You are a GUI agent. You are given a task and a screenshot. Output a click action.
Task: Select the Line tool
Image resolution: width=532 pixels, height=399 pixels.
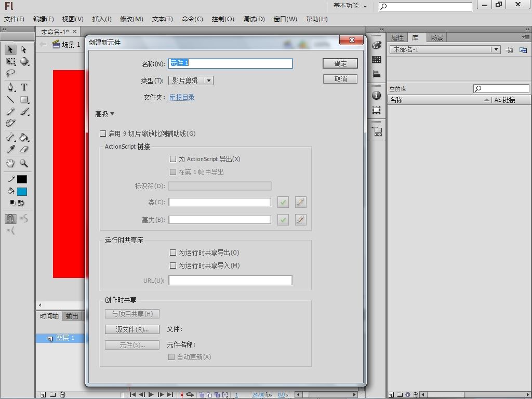click(10, 99)
